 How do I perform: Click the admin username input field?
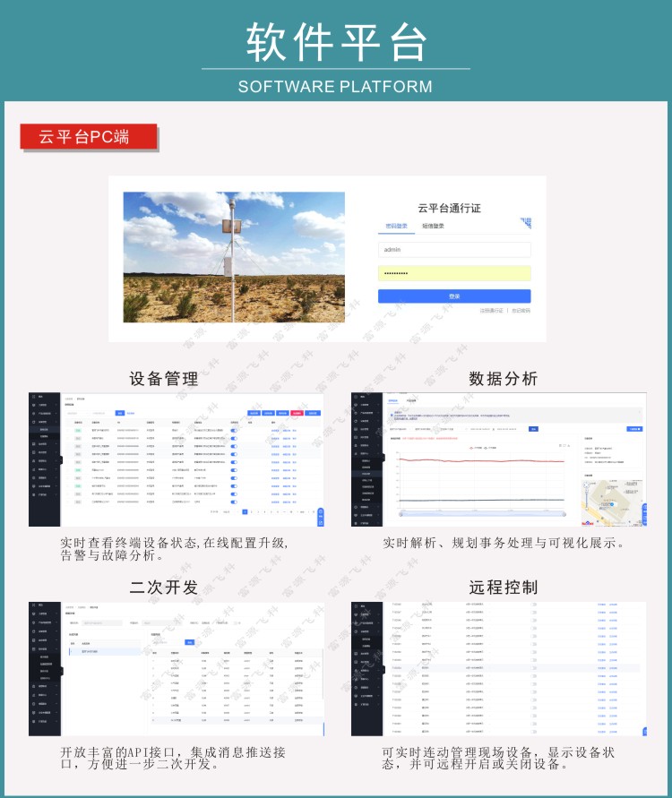click(453, 250)
